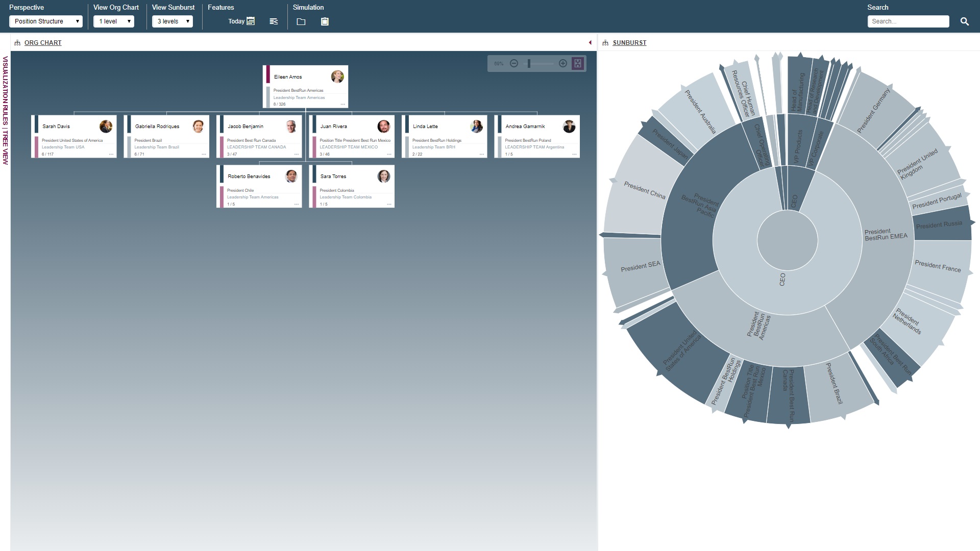Switch to the SUNBURST panel header

click(x=629, y=43)
